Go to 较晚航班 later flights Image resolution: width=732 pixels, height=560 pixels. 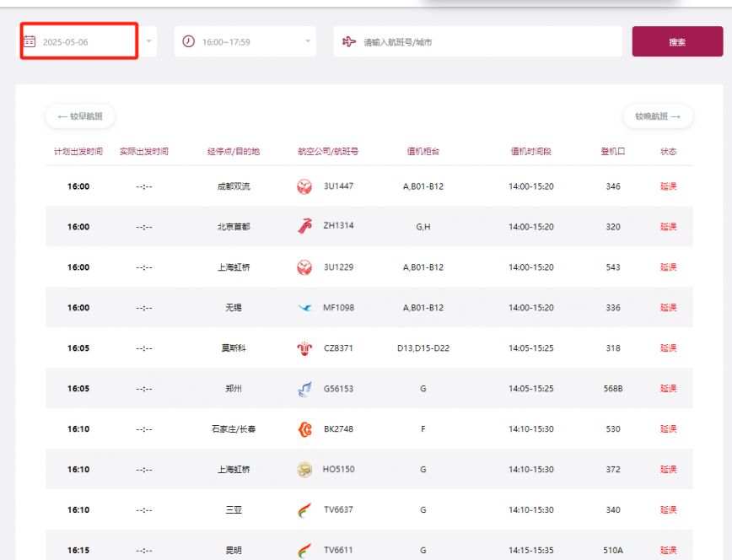[x=658, y=116]
